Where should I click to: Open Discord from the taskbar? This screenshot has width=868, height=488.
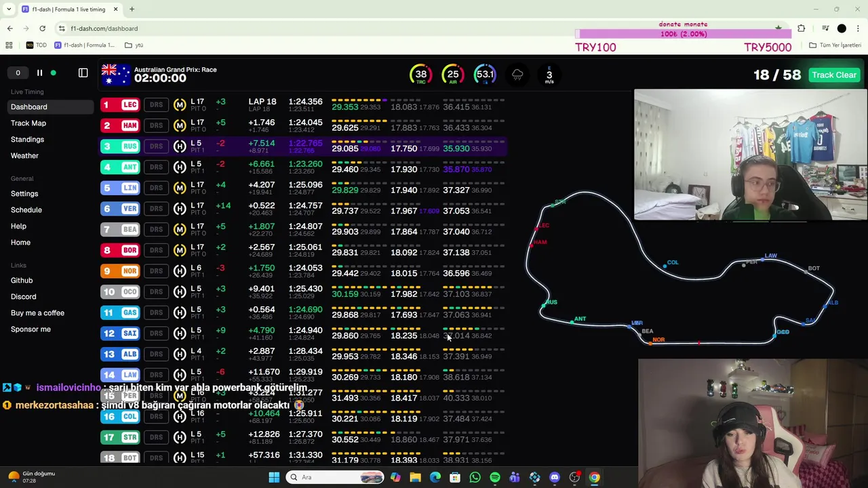[x=555, y=477]
